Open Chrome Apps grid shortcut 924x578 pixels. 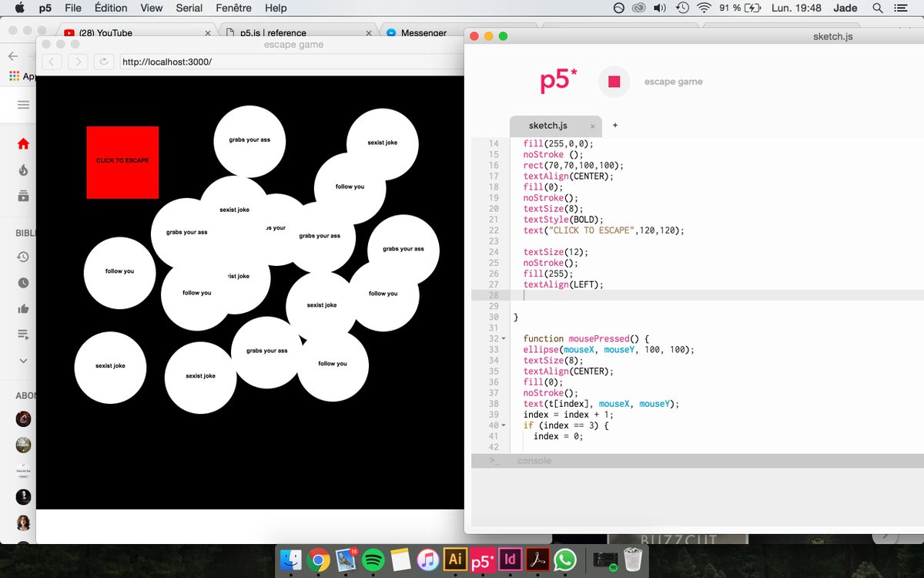tap(14, 76)
